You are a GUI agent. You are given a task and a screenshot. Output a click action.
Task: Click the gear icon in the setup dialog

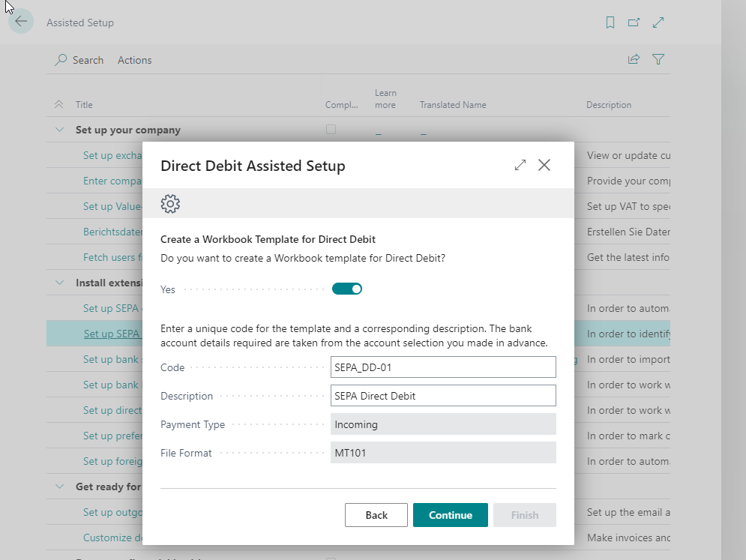(170, 203)
